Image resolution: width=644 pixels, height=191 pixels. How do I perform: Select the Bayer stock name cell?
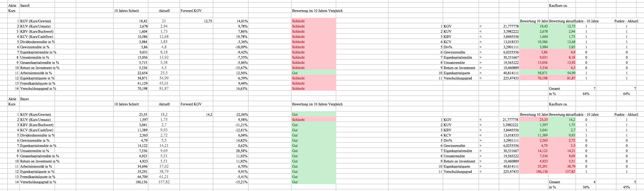point(25,99)
